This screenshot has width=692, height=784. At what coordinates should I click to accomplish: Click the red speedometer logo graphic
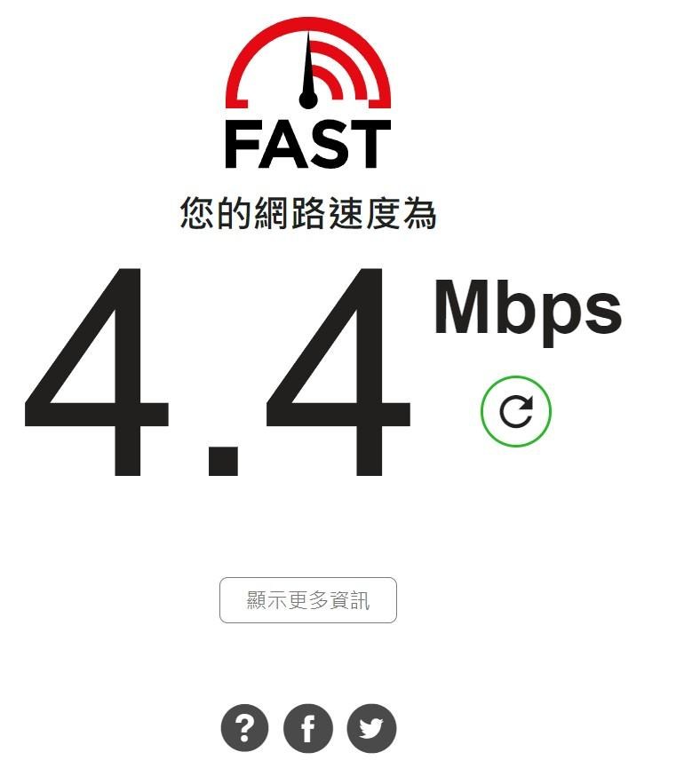(308, 62)
